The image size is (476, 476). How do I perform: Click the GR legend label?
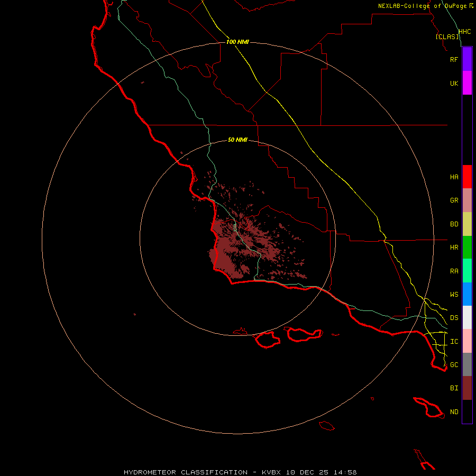click(454, 200)
